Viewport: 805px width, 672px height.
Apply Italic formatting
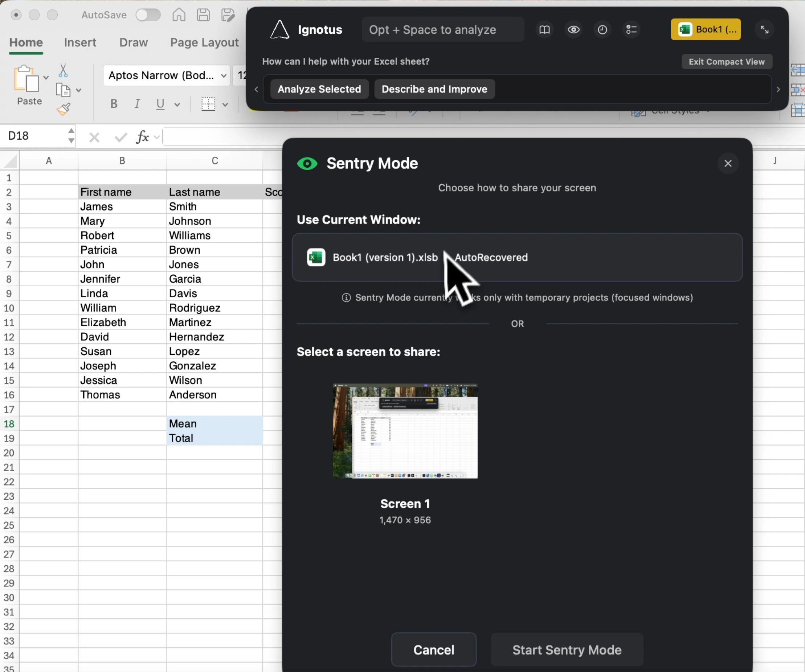click(137, 104)
